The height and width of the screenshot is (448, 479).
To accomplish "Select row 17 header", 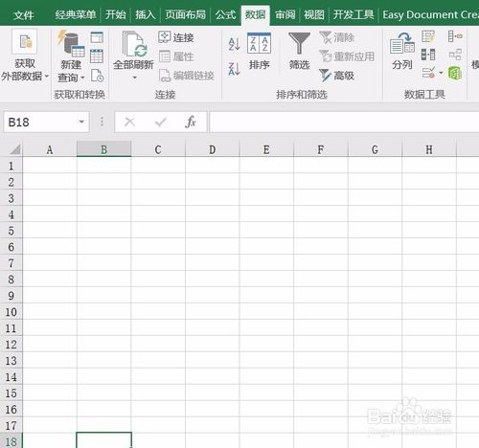I will point(11,425).
